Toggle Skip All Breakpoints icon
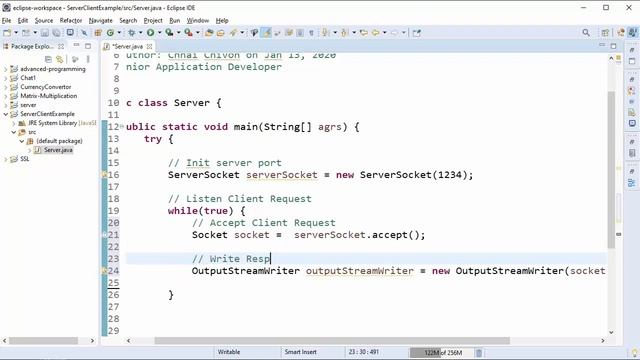Image resolution: width=640 pixels, height=360 pixels. click(84, 33)
